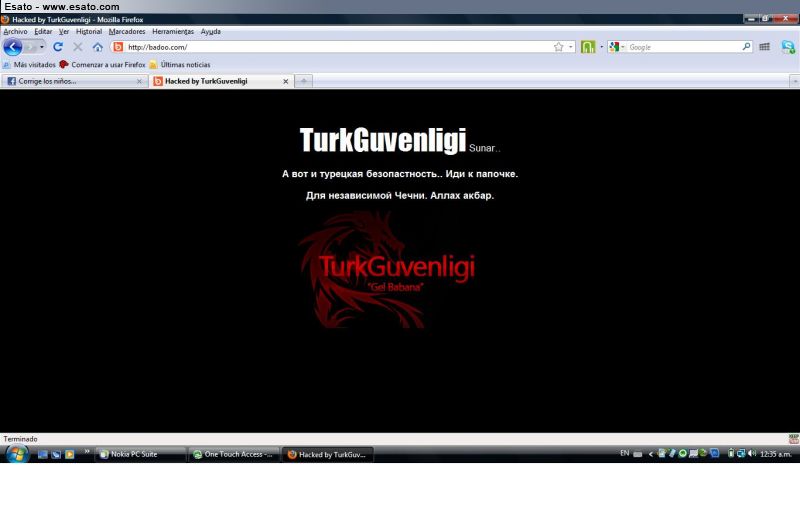The height and width of the screenshot is (511, 800).
Task: Click the 12:35 a.m. clock
Action: (x=776, y=454)
